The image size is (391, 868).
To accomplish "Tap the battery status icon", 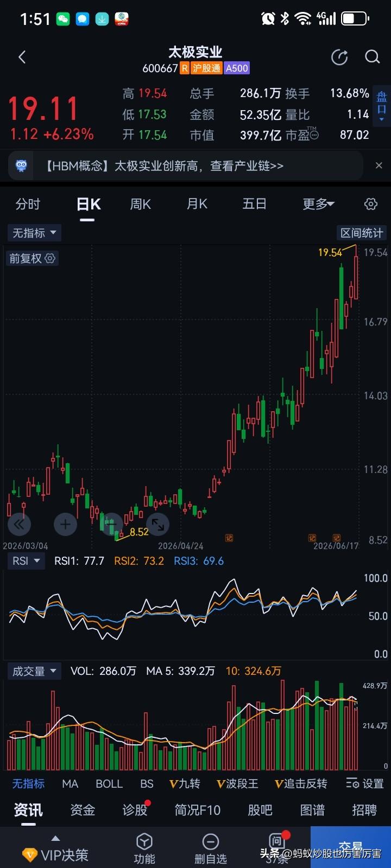I will click(x=355, y=19).
